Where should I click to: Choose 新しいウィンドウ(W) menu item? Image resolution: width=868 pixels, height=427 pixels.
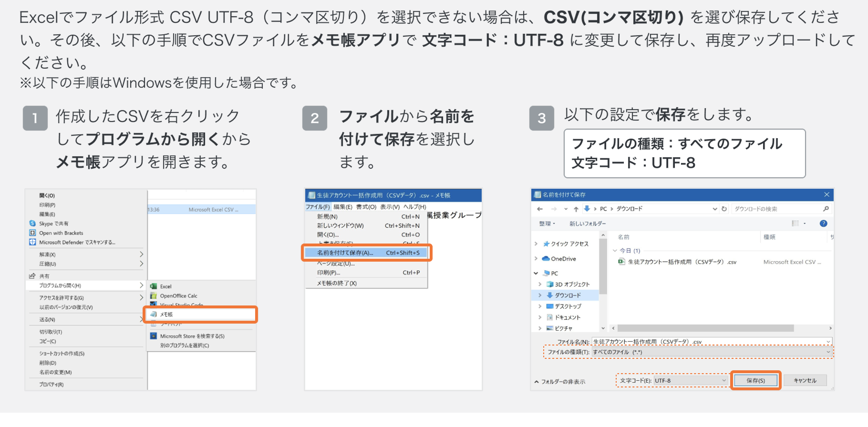click(x=366, y=226)
